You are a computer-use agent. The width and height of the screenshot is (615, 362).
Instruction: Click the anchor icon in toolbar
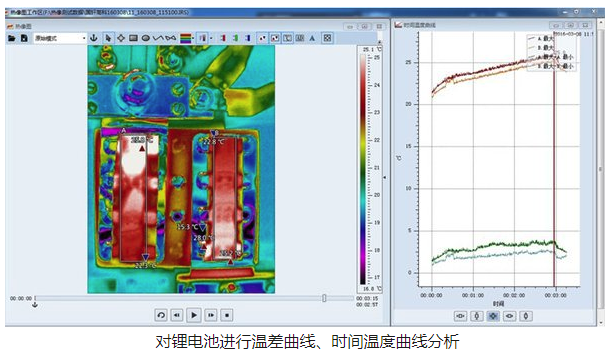coord(94,38)
